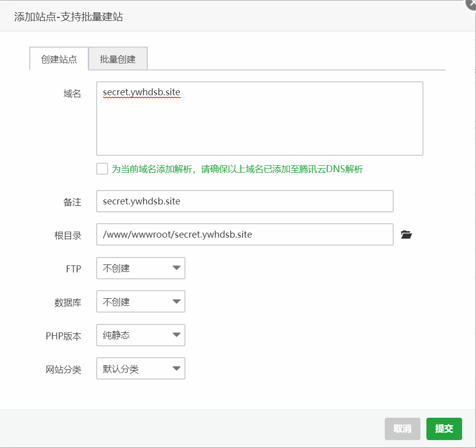Close the add-site dialog with X icon
476x448 pixels.
click(x=471, y=4)
